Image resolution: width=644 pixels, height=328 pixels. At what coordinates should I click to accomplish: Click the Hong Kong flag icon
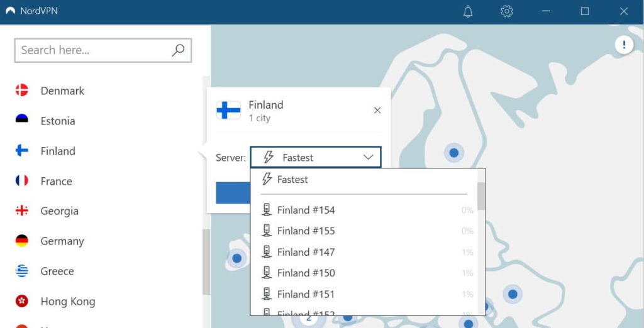[22, 302]
